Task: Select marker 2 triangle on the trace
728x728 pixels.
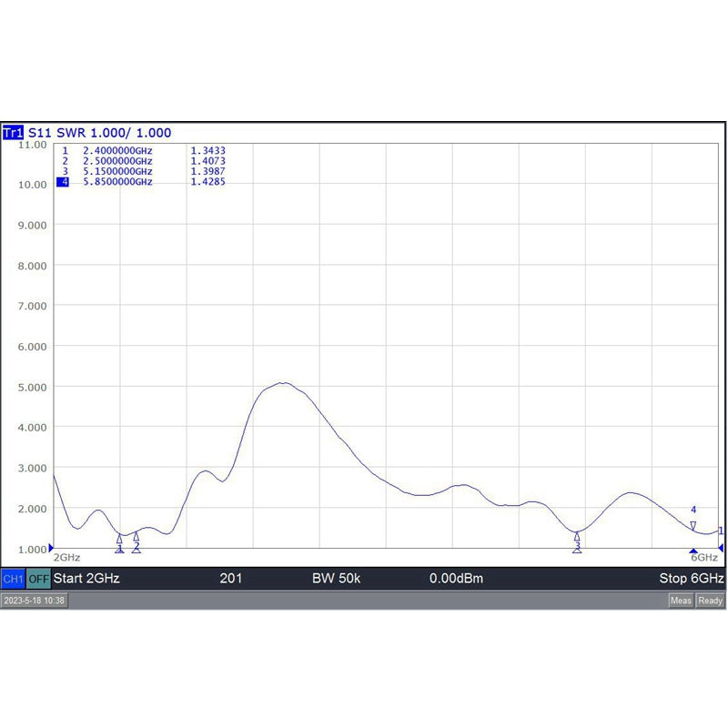Action: point(136,537)
